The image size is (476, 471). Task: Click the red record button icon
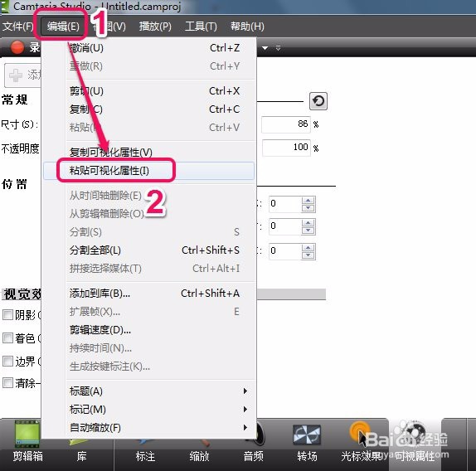click(x=17, y=47)
